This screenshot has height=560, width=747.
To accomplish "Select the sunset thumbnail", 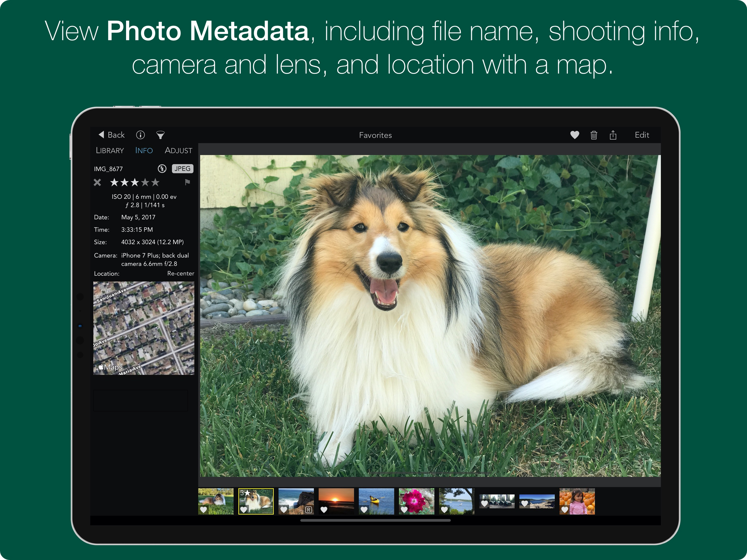I will click(x=336, y=501).
